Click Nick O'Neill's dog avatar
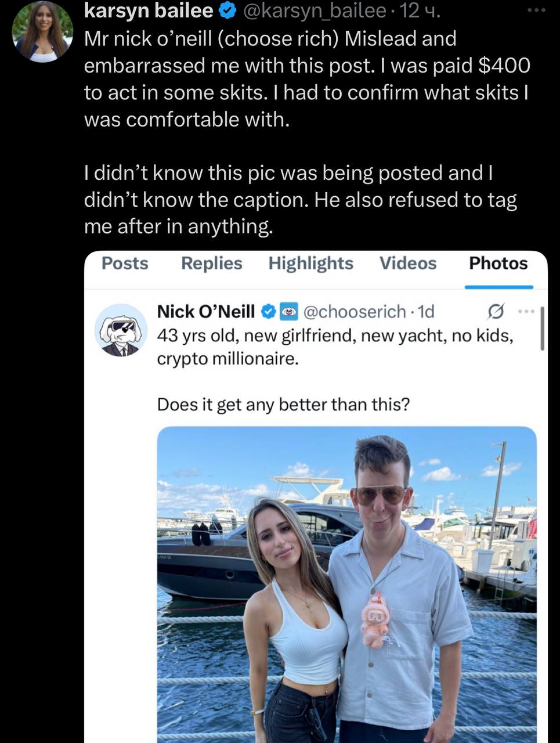The width and height of the screenshot is (560, 743). click(x=121, y=330)
